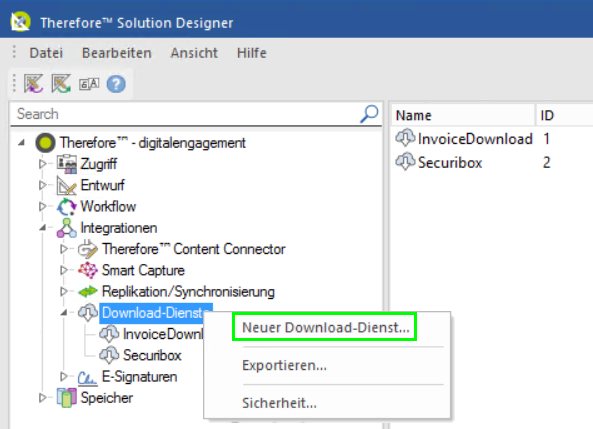593x429 pixels.
Task: Open the Datei menu
Action: pos(46,53)
